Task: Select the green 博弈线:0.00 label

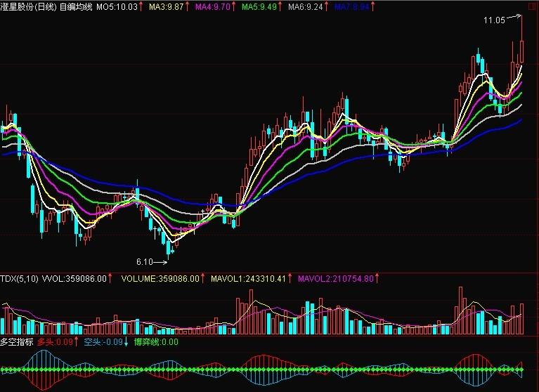Action: click(x=157, y=342)
